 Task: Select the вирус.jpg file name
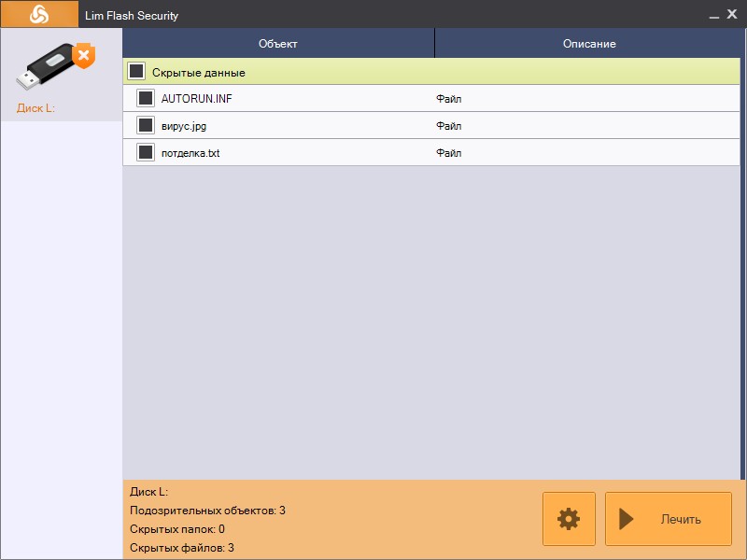(x=184, y=126)
